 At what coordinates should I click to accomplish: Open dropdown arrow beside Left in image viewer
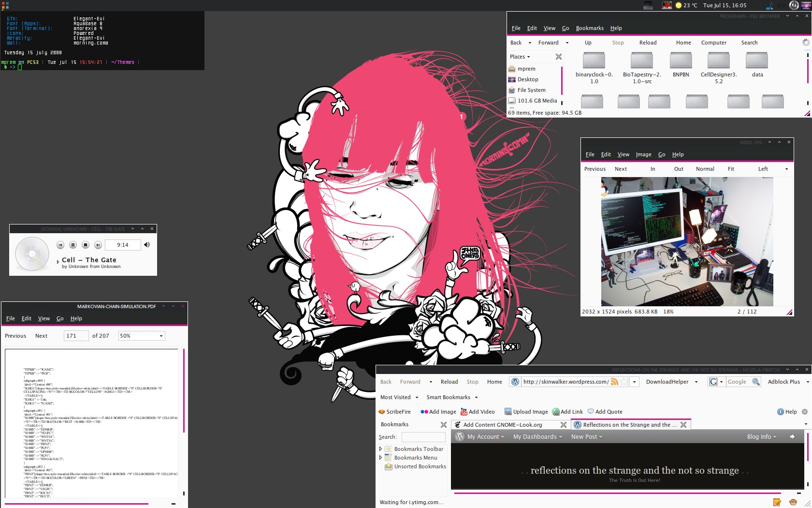pos(786,169)
